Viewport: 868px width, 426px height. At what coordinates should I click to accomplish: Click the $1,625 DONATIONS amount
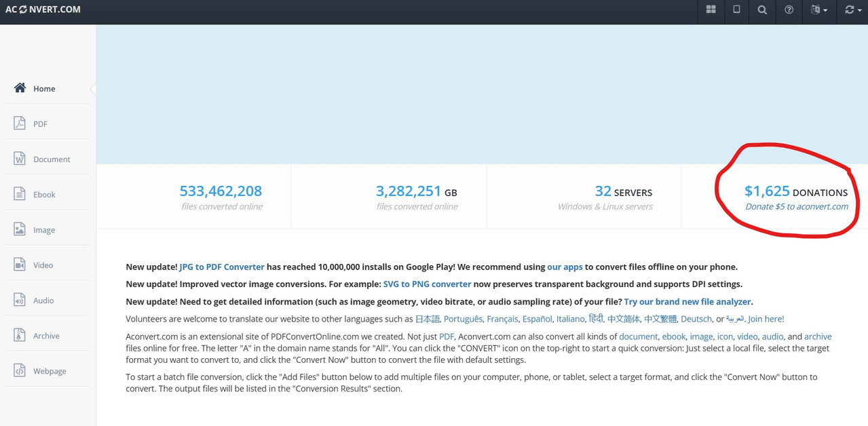pyautogui.click(x=796, y=191)
